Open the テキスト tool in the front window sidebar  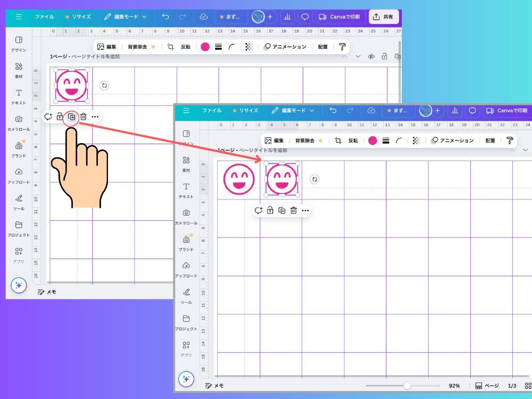point(186,190)
